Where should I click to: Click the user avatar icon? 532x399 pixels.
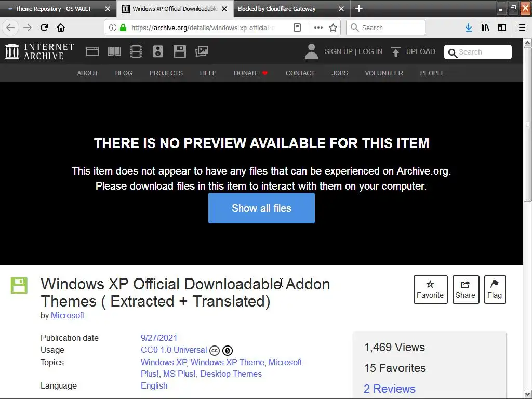pos(312,51)
